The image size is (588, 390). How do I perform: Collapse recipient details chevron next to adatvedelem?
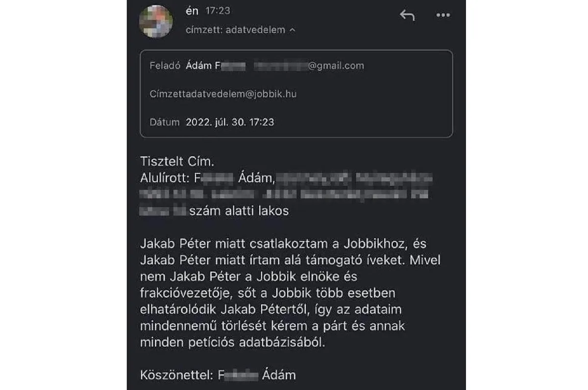coord(293,30)
